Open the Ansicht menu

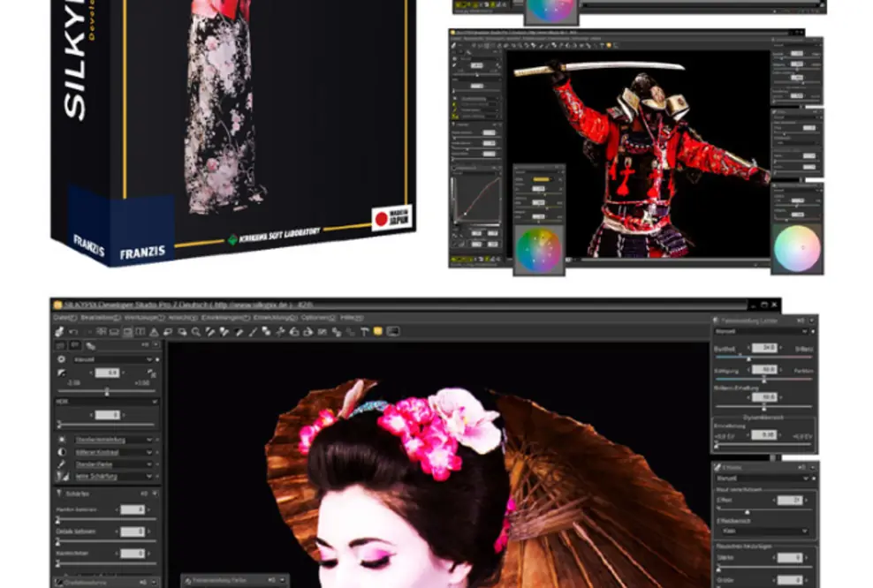click(x=183, y=318)
